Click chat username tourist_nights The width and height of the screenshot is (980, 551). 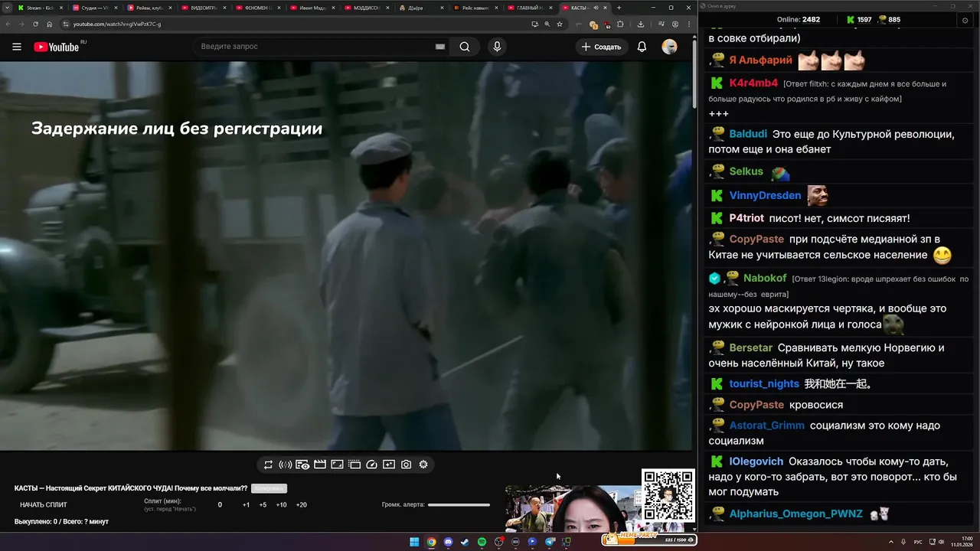pos(764,383)
